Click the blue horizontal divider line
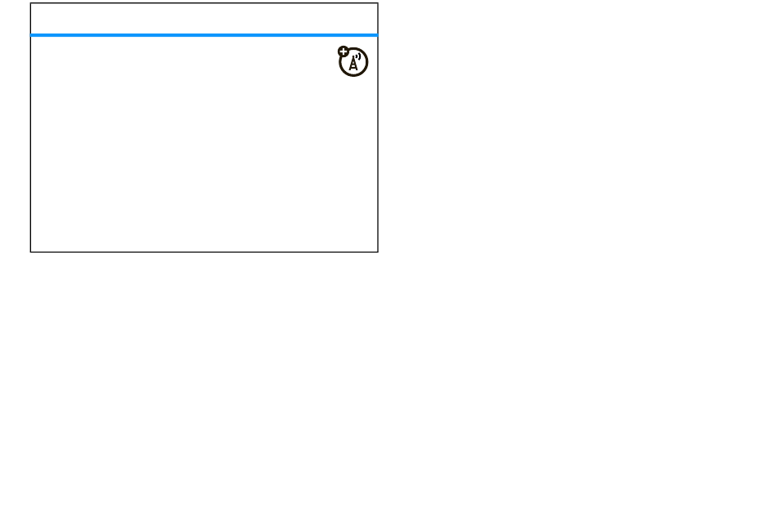Image resolution: width=777 pixels, height=532 pixels. click(x=204, y=35)
